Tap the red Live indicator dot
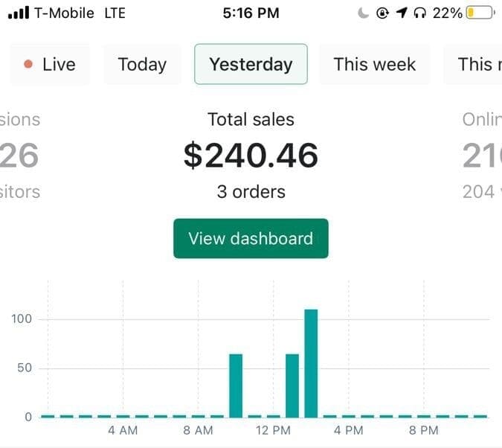This screenshot has height=448, width=502. click(28, 64)
